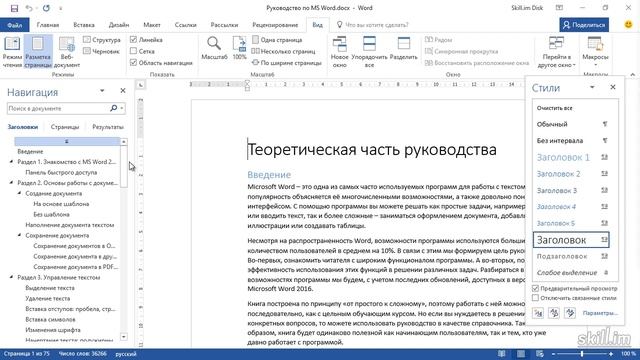This screenshot has height=360, width=640.
Task: Click Print Layout icon in status bar
Action: (x=521, y=354)
